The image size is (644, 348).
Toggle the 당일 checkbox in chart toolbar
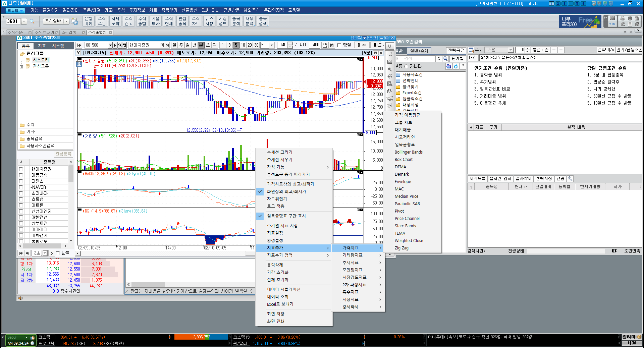(x=339, y=45)
